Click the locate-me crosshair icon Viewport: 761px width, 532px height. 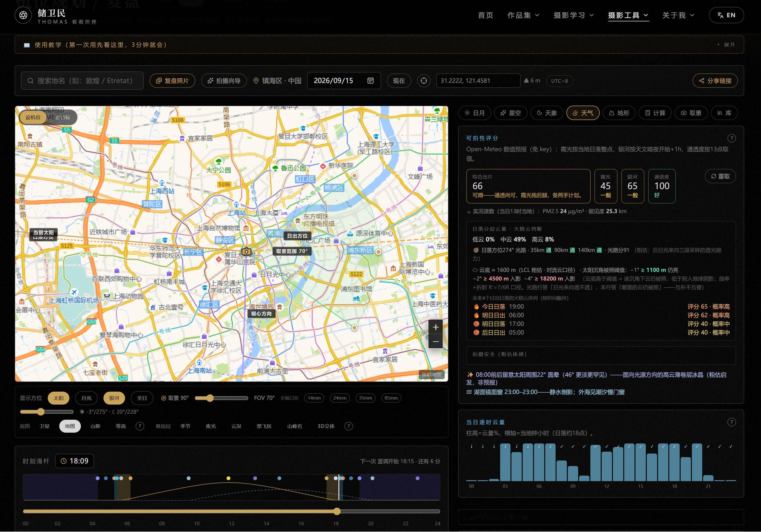(424, 81)
